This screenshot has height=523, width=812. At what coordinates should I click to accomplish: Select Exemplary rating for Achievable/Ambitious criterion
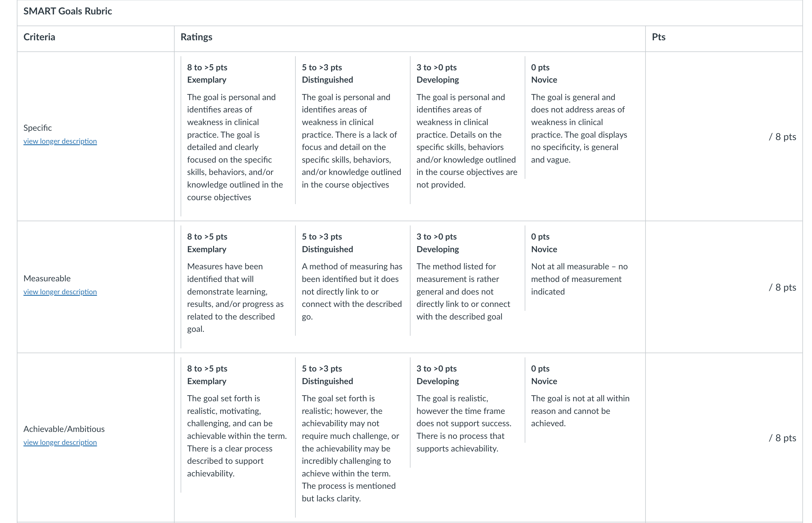(x=238, y=425)
